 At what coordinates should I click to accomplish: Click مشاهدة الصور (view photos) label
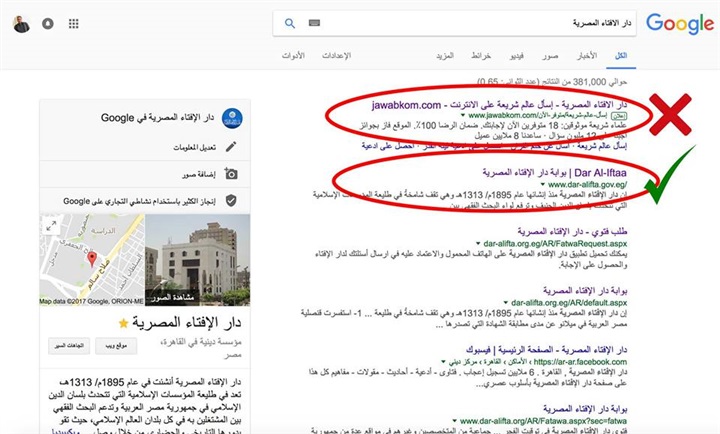tap(173, 298)
